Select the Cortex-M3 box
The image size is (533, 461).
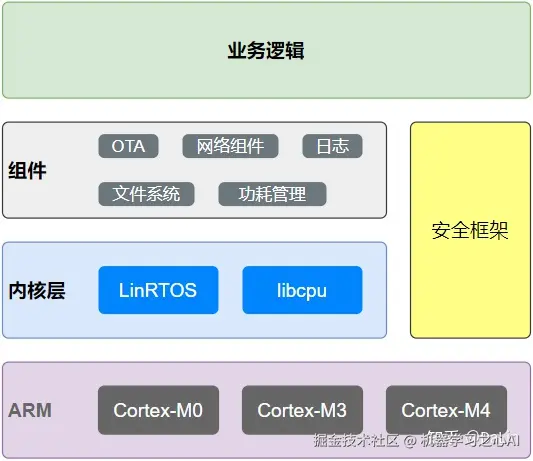[x=302, y=410]
